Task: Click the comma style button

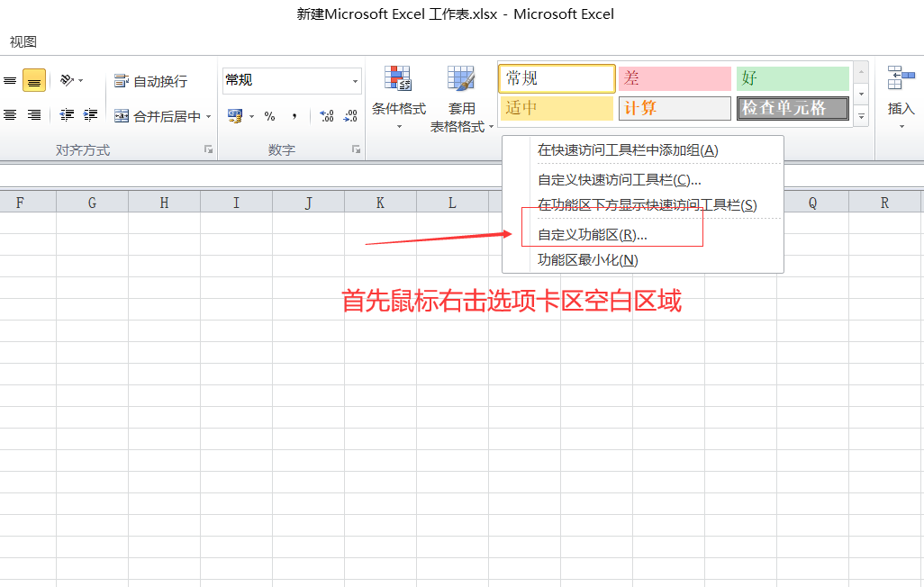Action: (294, 116)
